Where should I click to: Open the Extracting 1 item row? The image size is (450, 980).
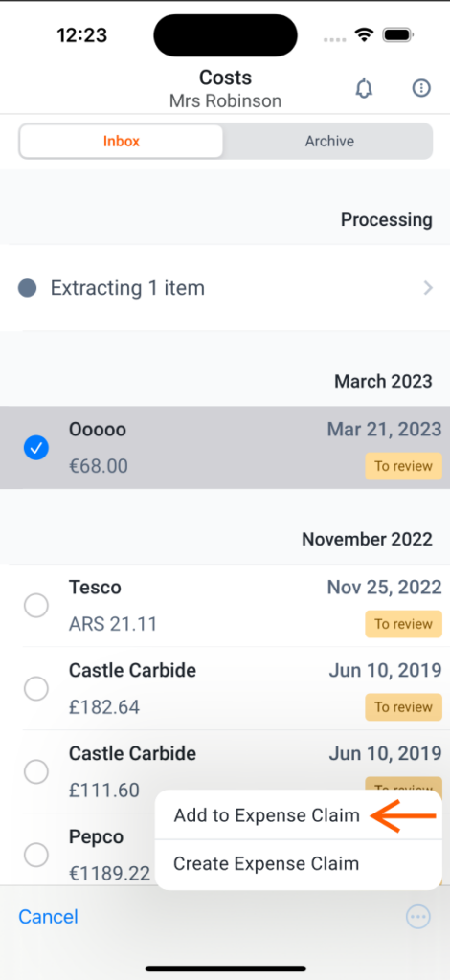coord(225,288)
